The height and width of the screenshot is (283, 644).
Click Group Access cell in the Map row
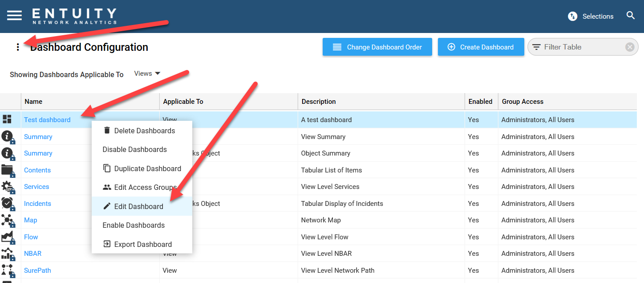pos(567,220)
